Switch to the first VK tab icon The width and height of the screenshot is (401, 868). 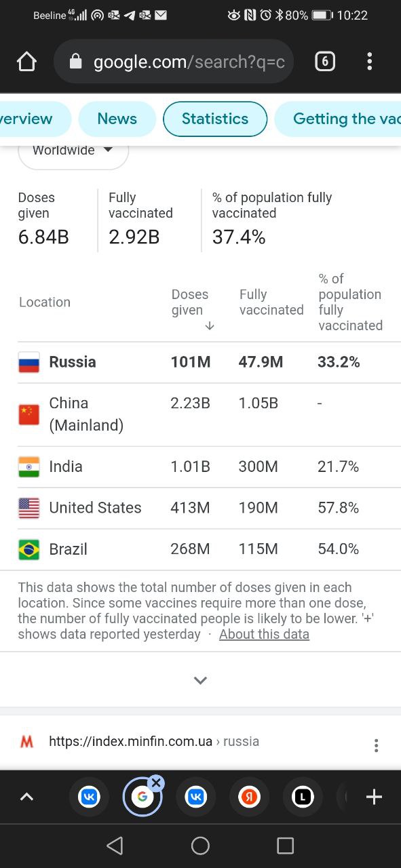click(x=89, y=797)
